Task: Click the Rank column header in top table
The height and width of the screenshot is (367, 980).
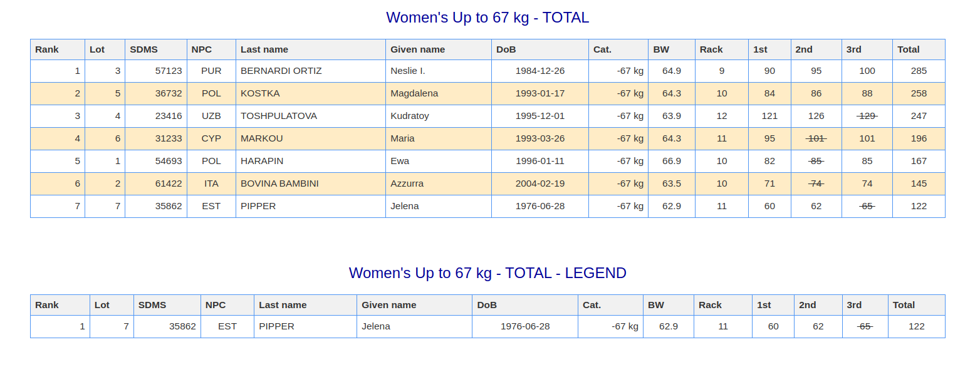Action: tap(47, 49)
